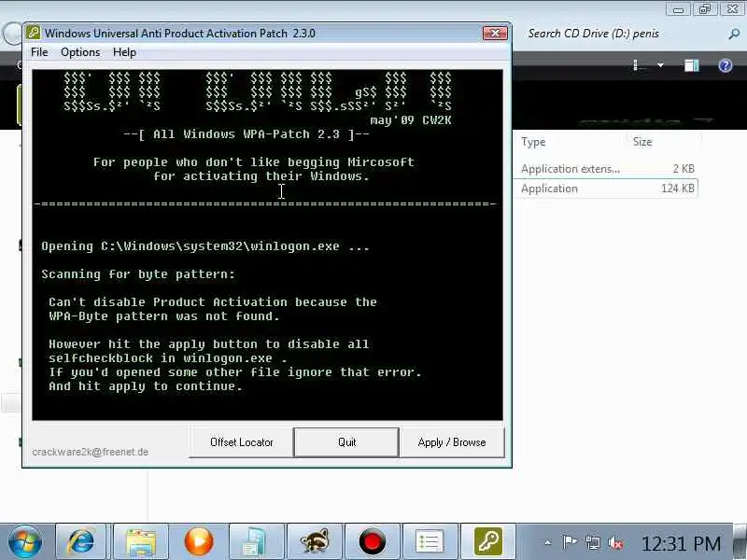Image resolution: width=747 pixels, height=560 pixels.
Task: Open the File menu in WPA Patch
Action: tap(39, 52)
